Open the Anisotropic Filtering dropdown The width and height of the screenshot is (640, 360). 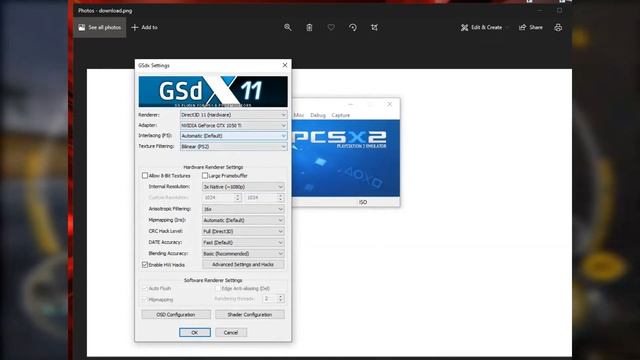coord(243,209)
